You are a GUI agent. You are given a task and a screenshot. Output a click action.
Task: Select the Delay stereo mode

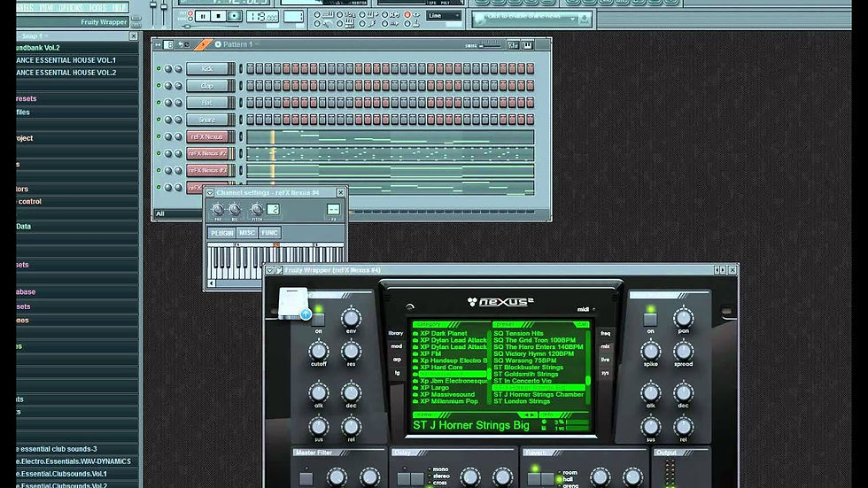tap(438, 476)
